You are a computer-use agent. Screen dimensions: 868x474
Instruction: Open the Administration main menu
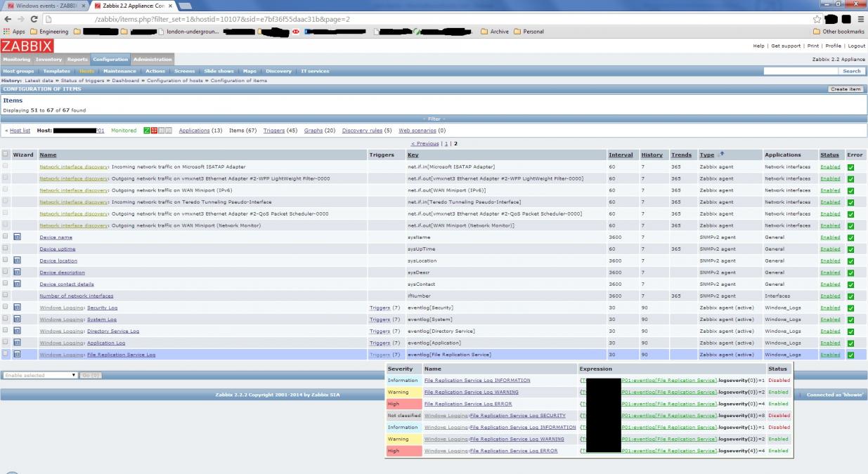coord(153,60)
